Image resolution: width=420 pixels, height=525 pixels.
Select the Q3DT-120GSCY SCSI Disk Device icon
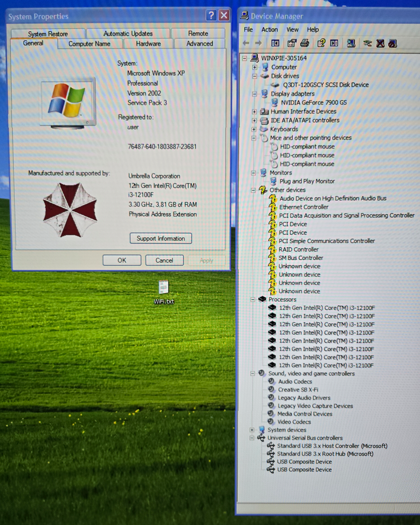[x=275, y=85]
